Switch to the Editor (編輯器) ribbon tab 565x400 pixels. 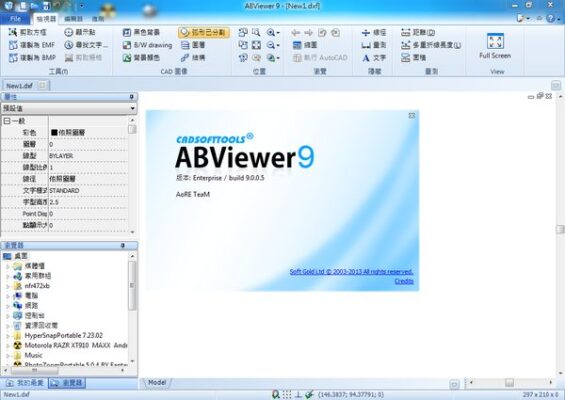pos(74,19)
